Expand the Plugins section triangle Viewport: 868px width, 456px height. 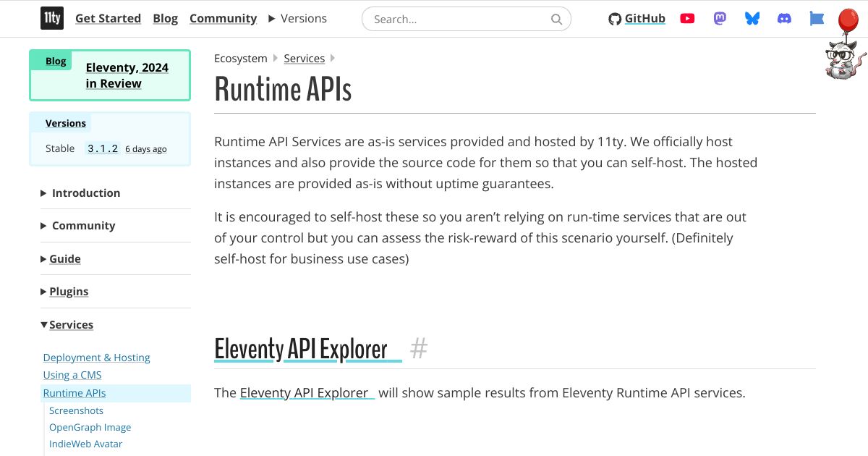point(44,291)
